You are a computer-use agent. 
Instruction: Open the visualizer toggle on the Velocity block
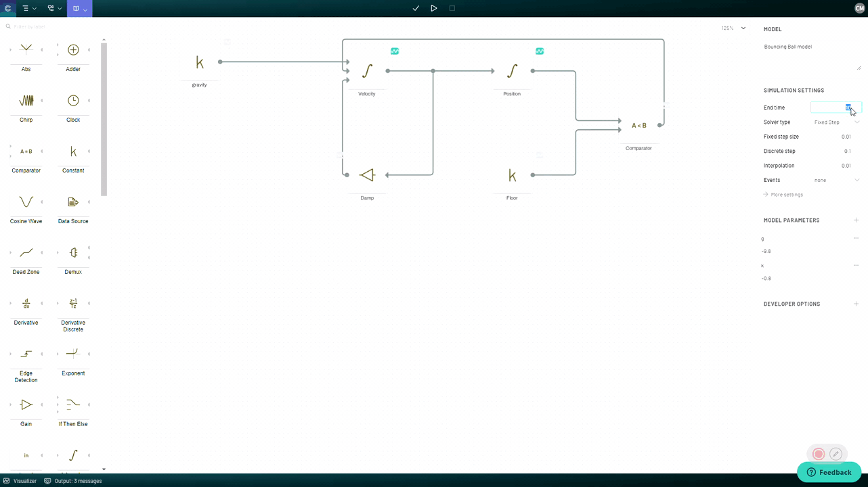tap(395, 51)
